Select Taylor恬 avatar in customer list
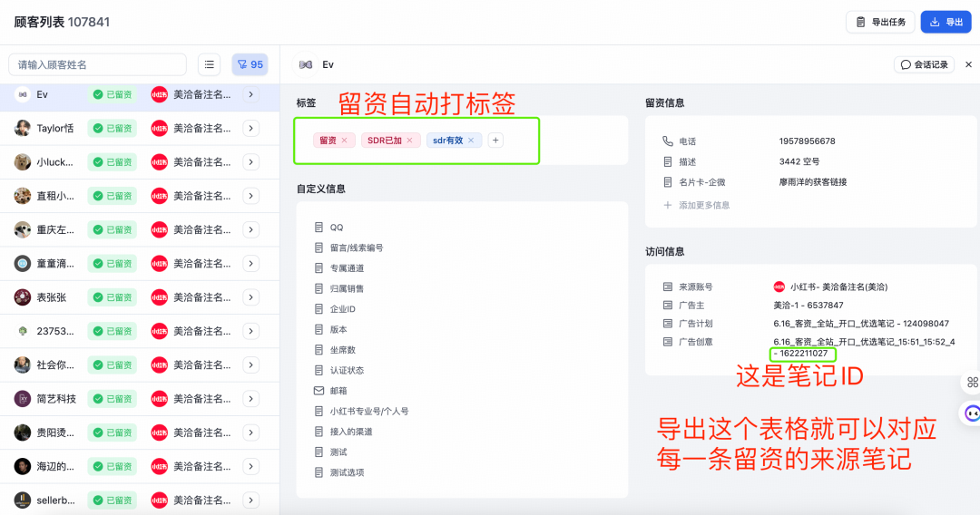 coord(23,128)
